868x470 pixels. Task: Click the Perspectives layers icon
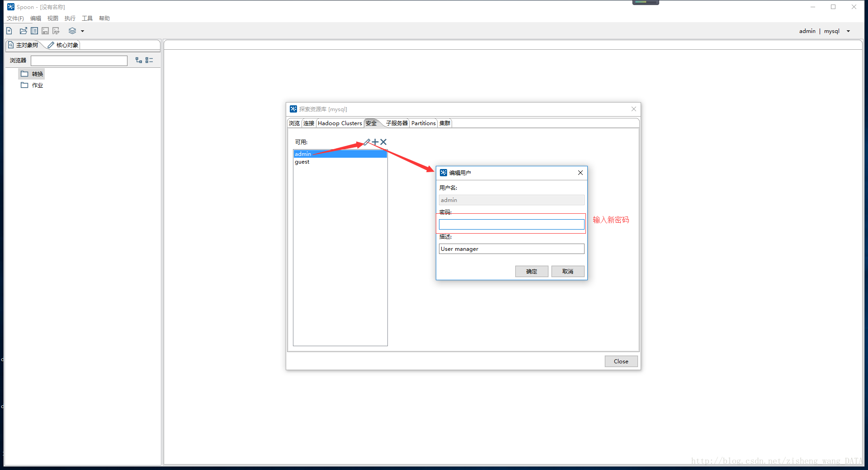[x=72, y=31]
